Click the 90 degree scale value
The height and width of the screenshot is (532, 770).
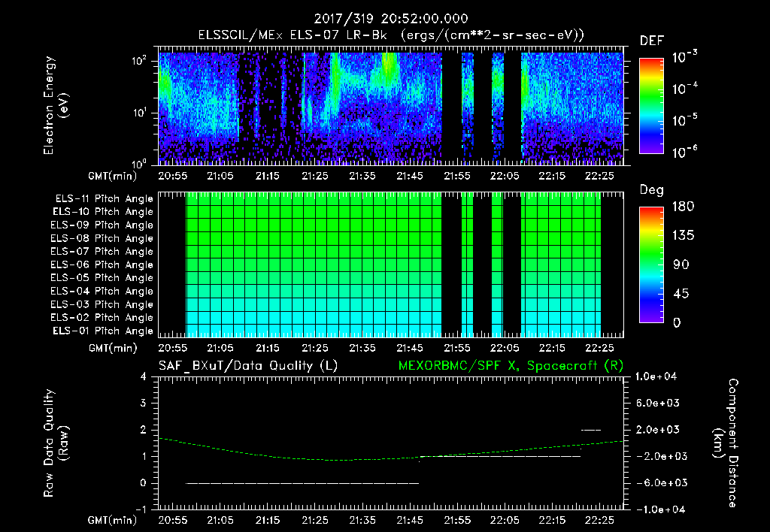point(681,265)
